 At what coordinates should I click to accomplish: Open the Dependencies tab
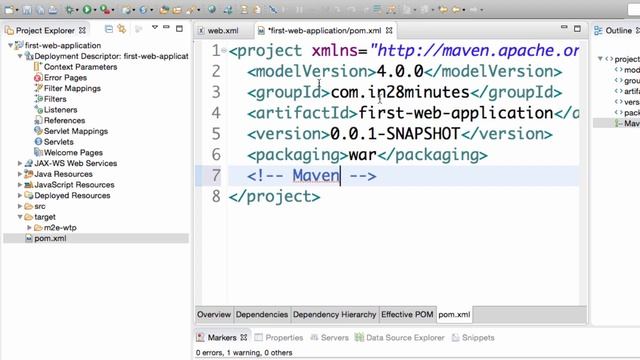[262, 315]
